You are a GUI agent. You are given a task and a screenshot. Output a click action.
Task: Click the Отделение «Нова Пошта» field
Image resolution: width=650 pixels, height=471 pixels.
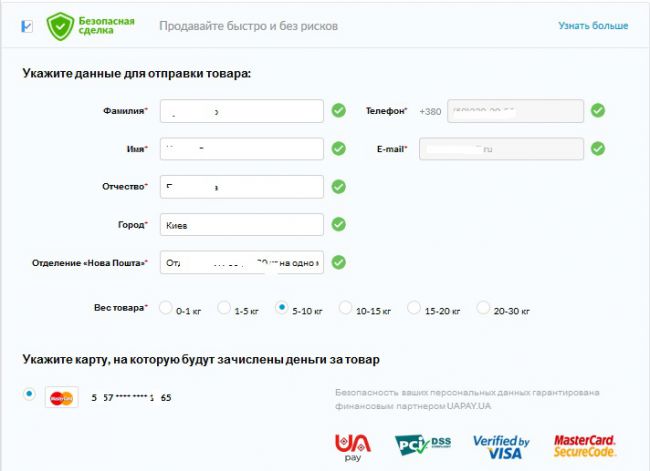coord(241,263)
